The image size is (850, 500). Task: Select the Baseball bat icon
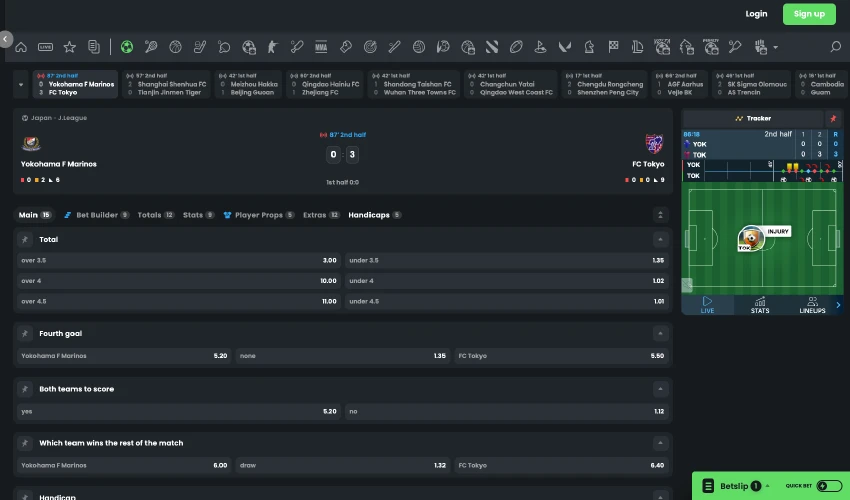tap(394, 47)
